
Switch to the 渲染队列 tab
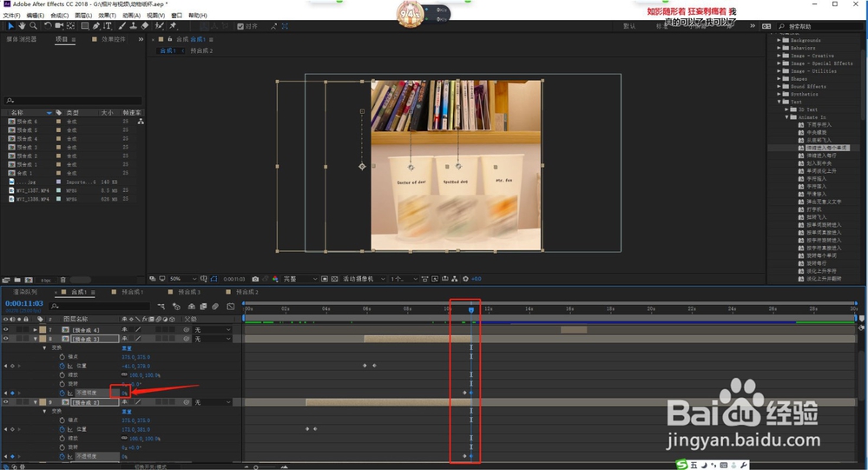click(x=25, y=292)
